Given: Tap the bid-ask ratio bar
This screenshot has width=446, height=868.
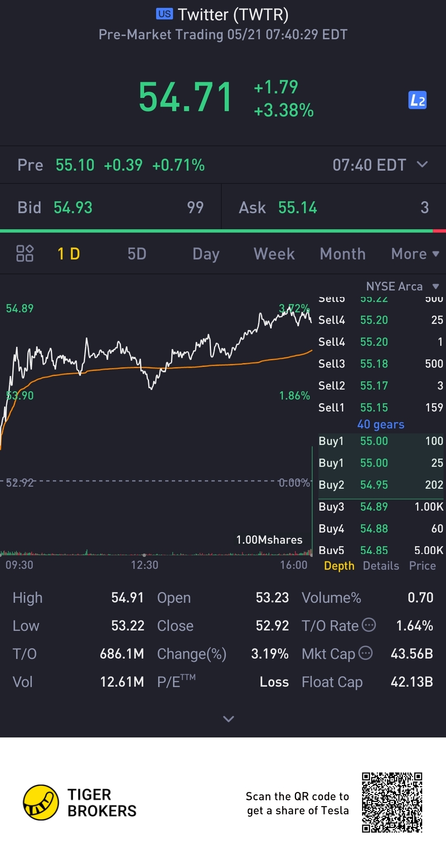Looking at the screenshot, I should click(223, 231).
